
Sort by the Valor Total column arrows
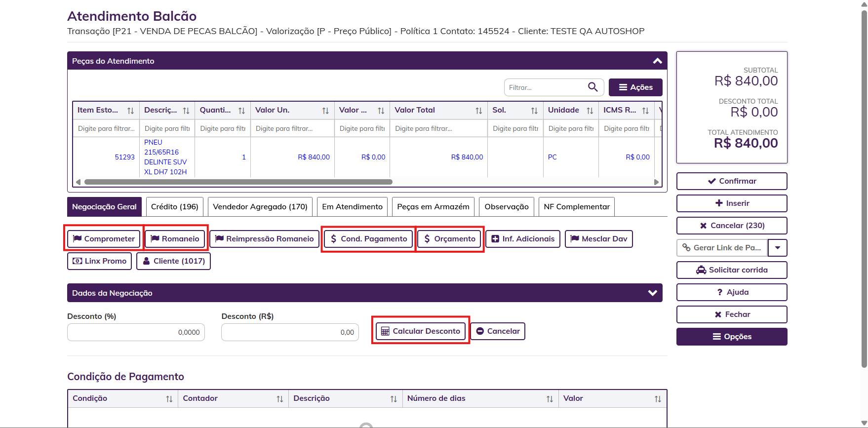click(478, 111)
